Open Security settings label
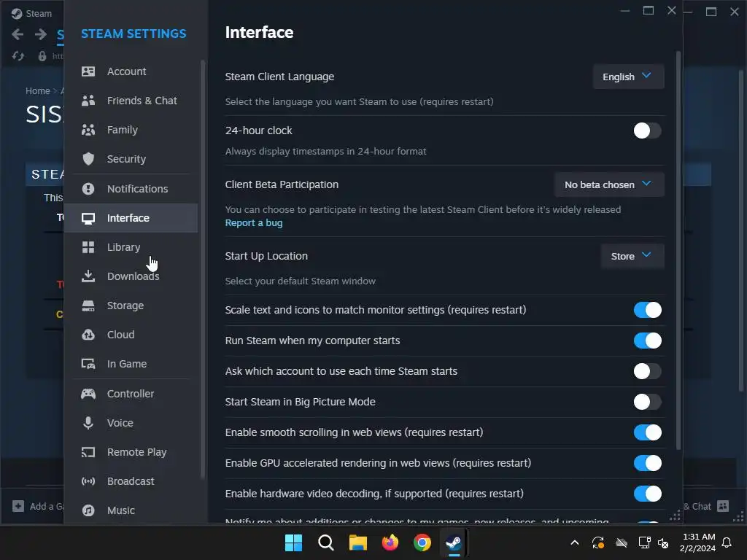This screenshot has width=747, height=560. coord(126,159)
